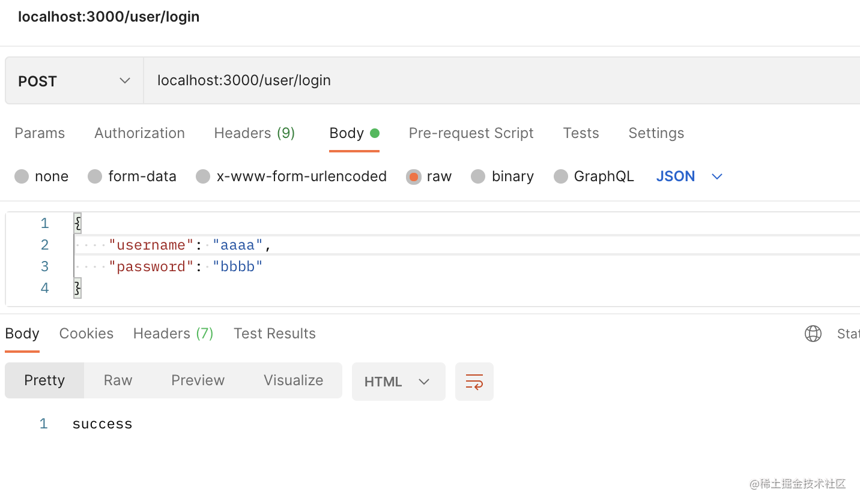
Task: Show the Test Results tab
Action: [274, 334]
